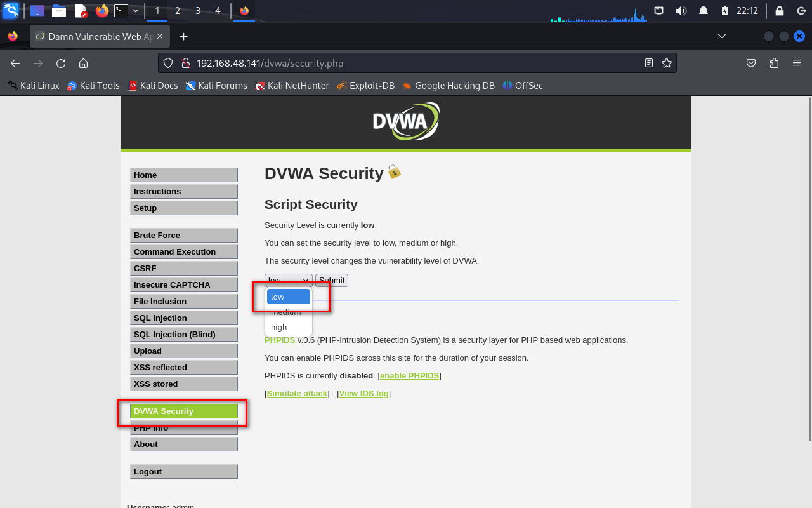
Task: Go back one page
Action: (15, 63)
